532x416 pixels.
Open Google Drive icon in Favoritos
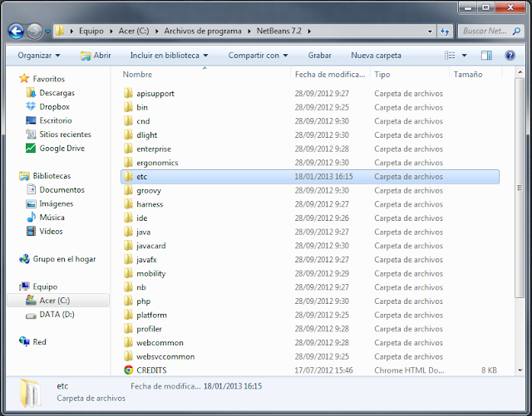click(31, 148)
